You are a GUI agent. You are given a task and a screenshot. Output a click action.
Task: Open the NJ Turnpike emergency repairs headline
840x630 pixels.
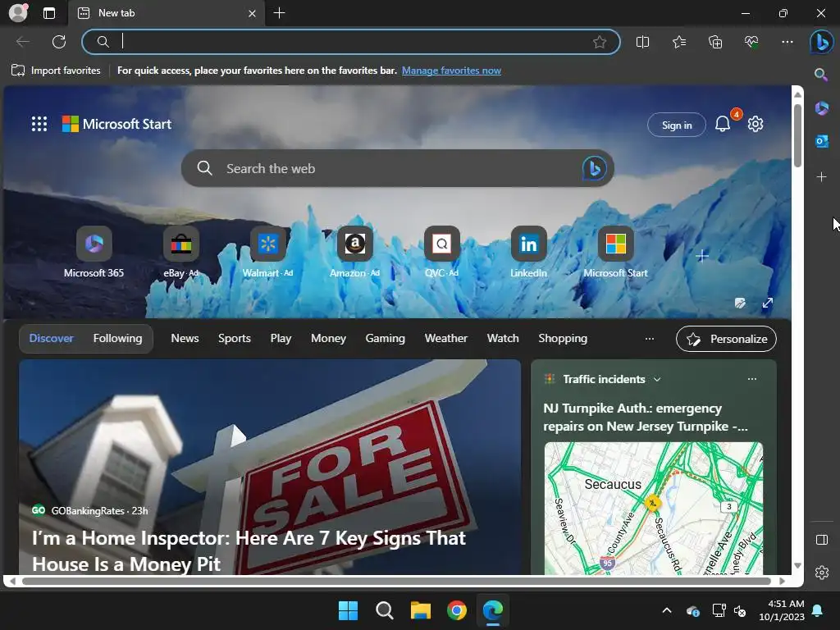(x=646, y=418)
